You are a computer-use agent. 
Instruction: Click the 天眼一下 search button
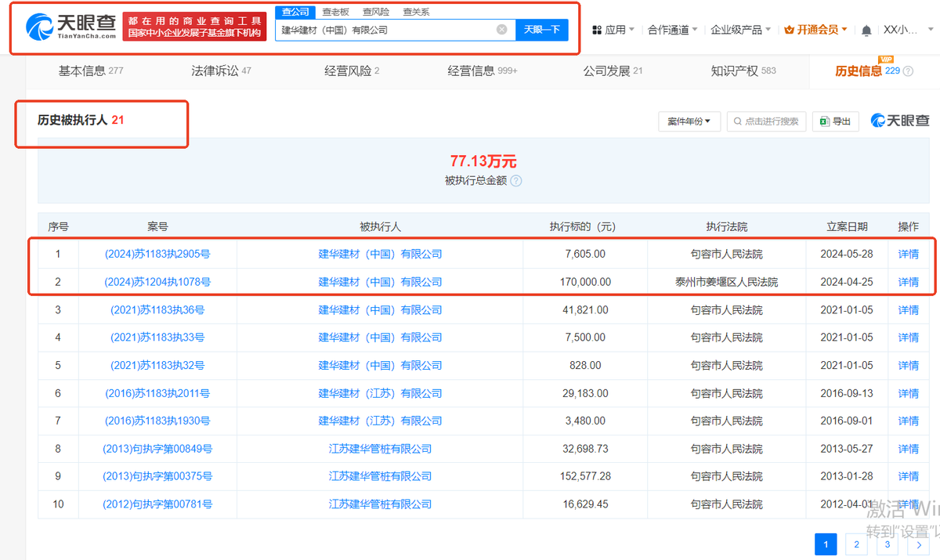coord(542,29)
